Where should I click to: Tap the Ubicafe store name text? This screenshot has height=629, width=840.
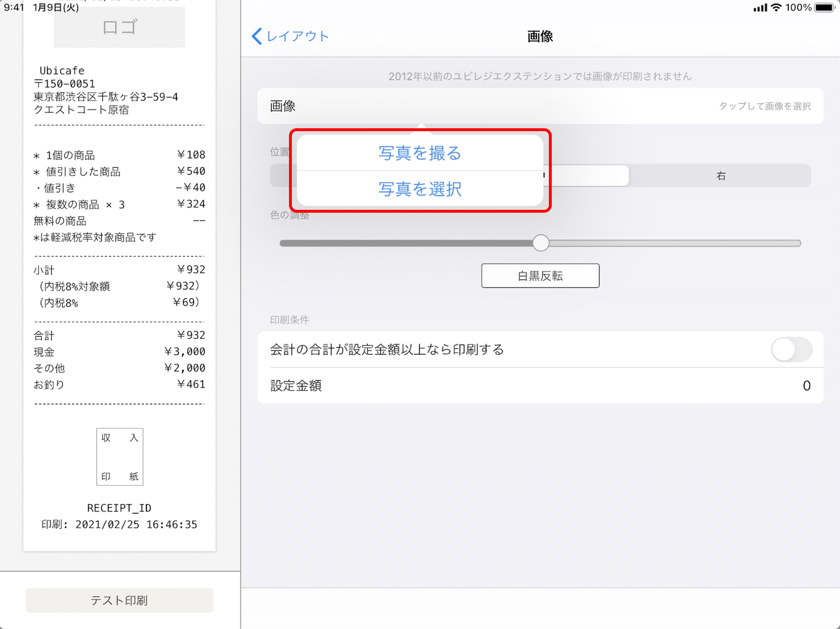[62, 71]
